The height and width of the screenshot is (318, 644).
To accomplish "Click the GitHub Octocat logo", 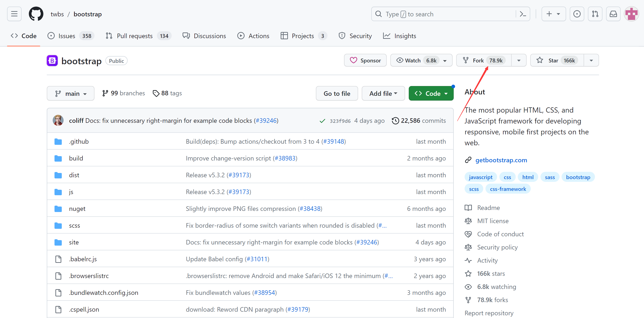I will (x=36, y=14).
